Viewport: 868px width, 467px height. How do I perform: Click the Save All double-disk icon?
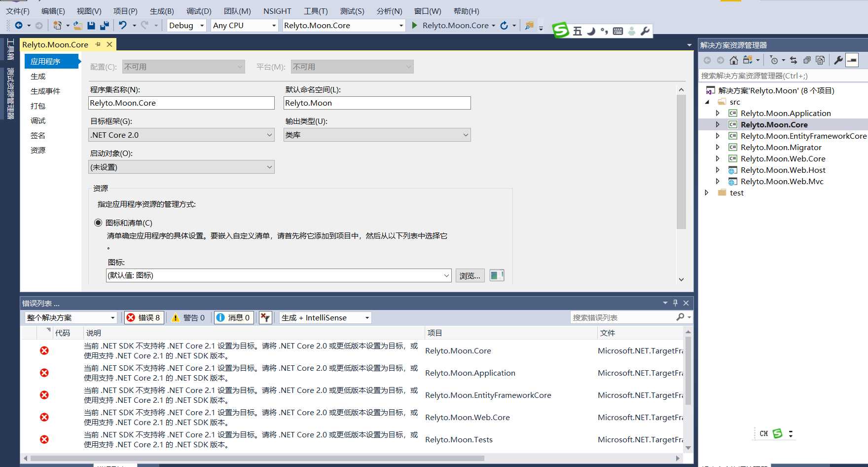tap(105, 25)
